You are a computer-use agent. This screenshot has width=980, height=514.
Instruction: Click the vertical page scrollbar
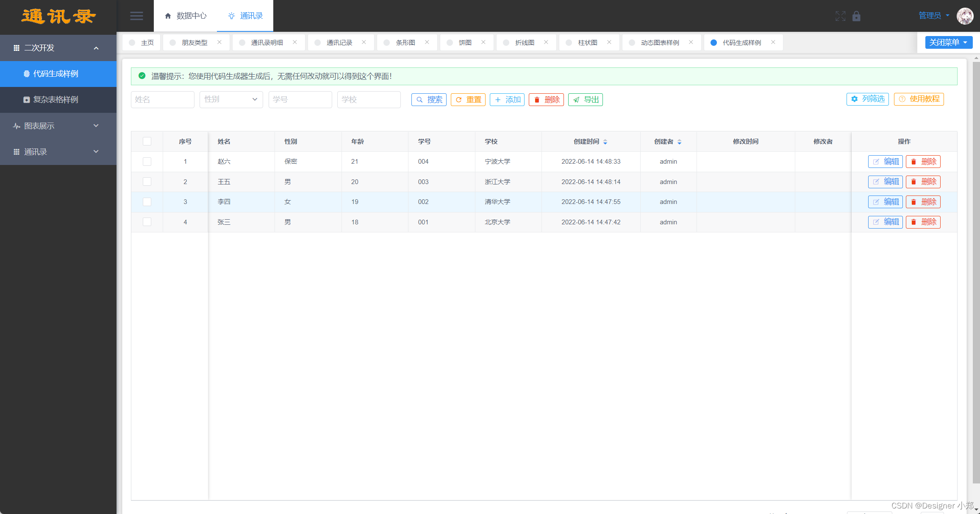[x=976, y=271]
